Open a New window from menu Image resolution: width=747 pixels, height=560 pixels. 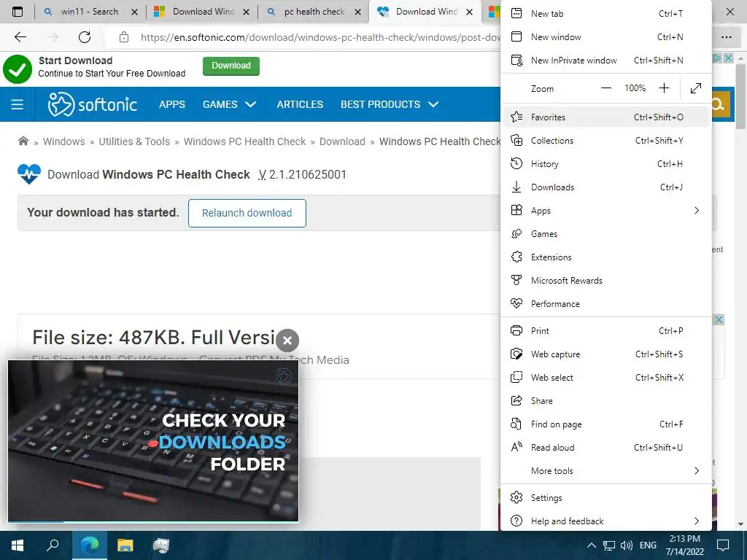point(606,37)
